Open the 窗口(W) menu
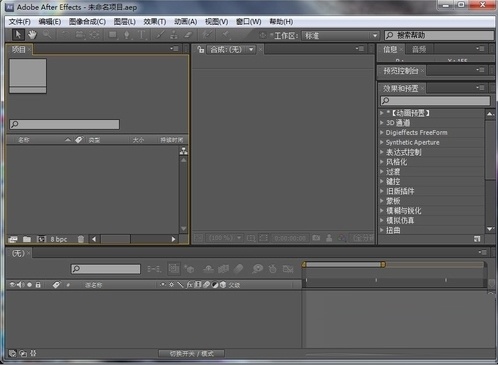This screenshot has width=498, height=365. click(x=249, y=22)
